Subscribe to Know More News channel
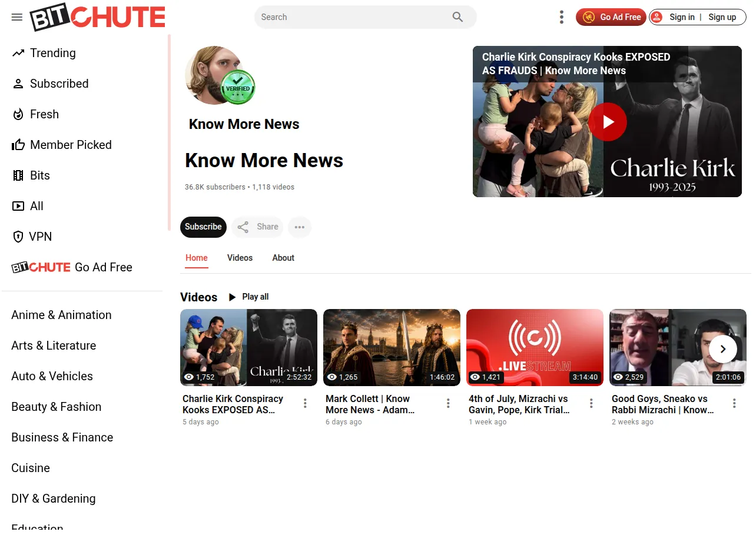Screen dimensions: 756x558 (x=203, y=227)
